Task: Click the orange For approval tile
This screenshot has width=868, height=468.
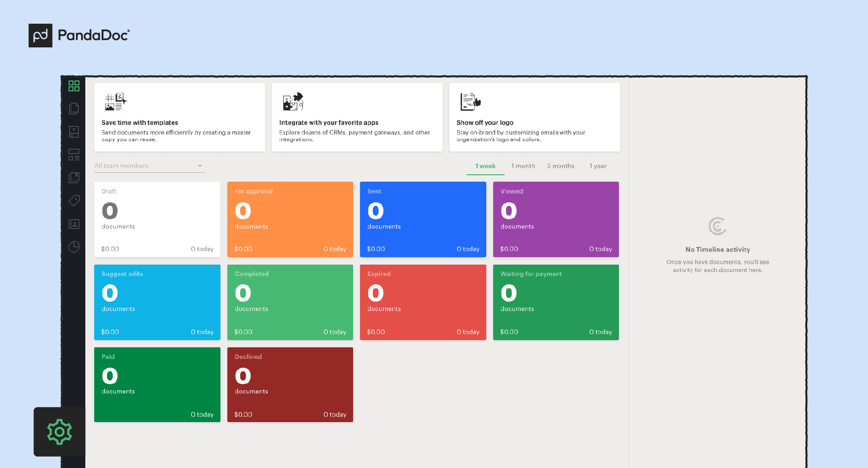Action: [290, 219]
